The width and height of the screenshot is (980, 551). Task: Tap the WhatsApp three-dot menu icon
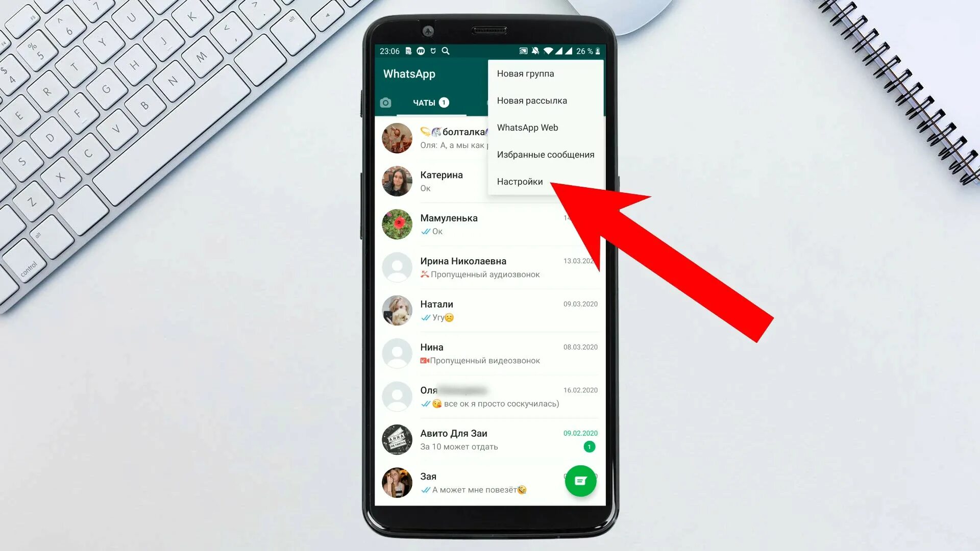coord(590,73)
